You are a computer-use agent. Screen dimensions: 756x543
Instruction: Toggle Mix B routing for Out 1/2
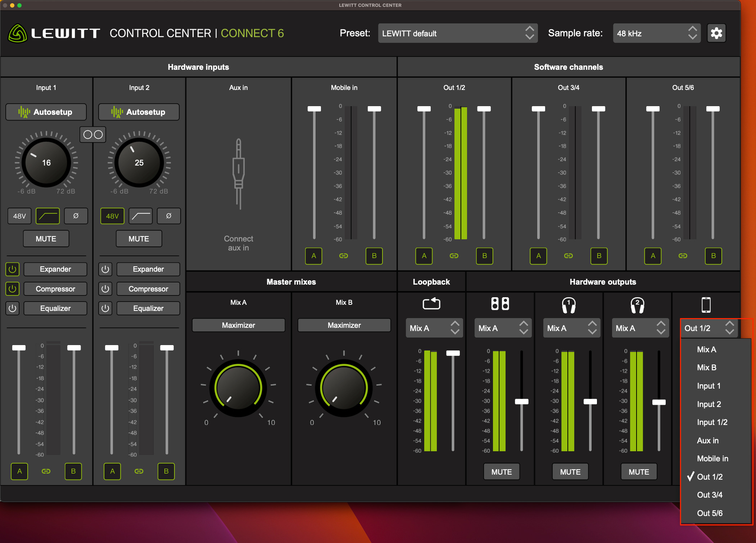(x=485, y=256)
